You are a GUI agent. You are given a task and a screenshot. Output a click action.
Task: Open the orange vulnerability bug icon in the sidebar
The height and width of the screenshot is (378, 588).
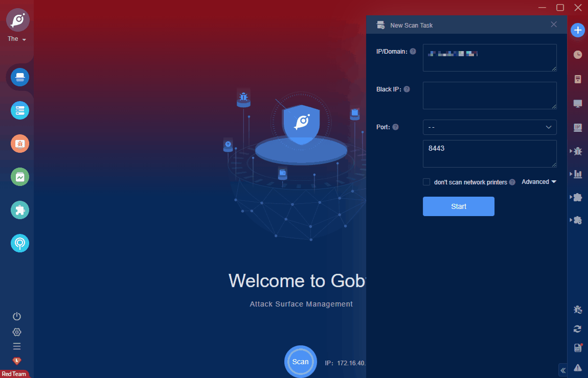click(x=20, y=144)
